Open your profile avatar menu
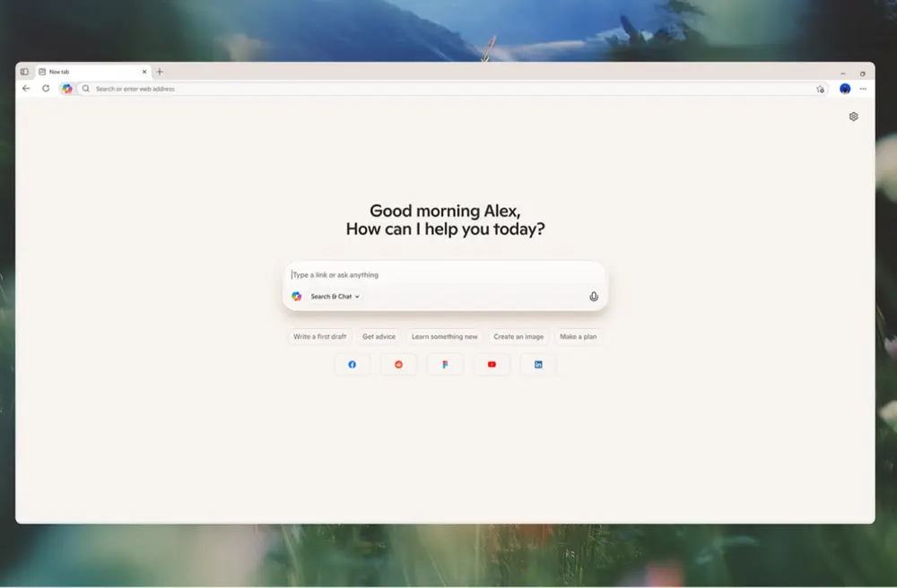The image size is (897, 588). point(844,89)
